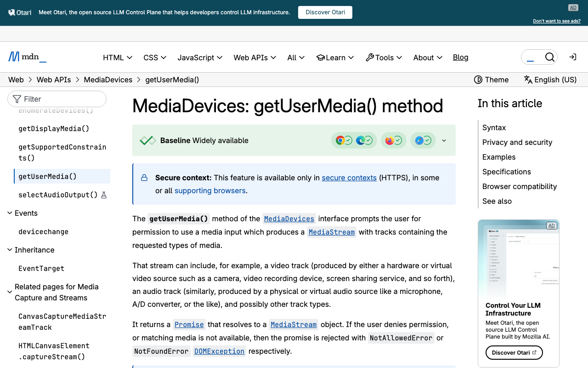Viewport: 588px width, 368px height.
Task: Open selectAudioOutput() in sidebar
Action: coord(58,195)
